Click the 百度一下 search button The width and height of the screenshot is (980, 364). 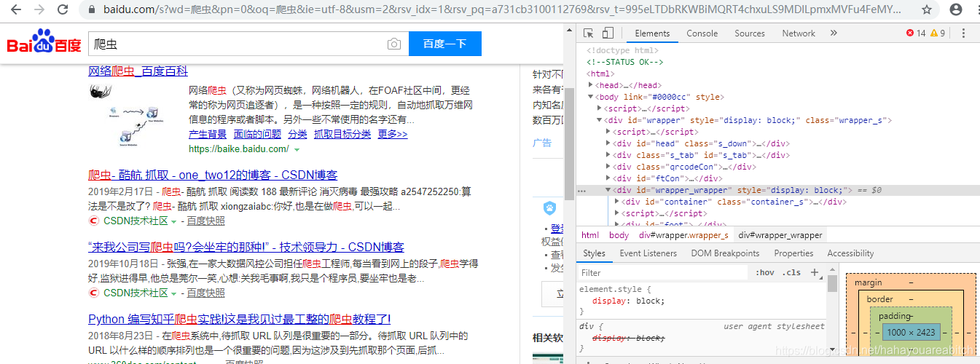click(444, 44)
